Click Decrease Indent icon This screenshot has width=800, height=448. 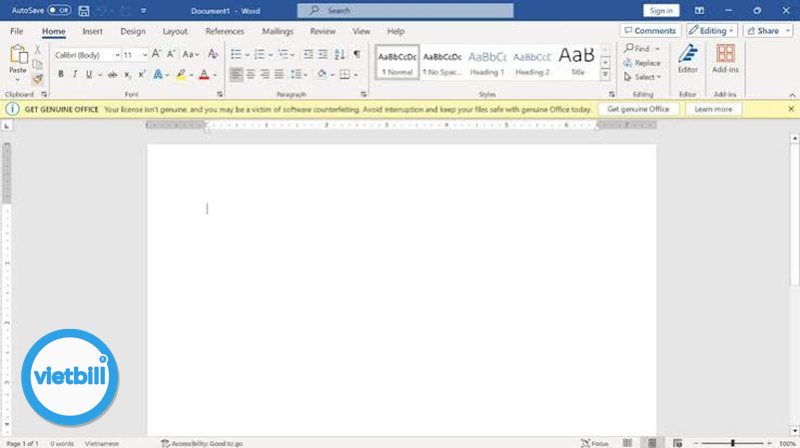308,54
